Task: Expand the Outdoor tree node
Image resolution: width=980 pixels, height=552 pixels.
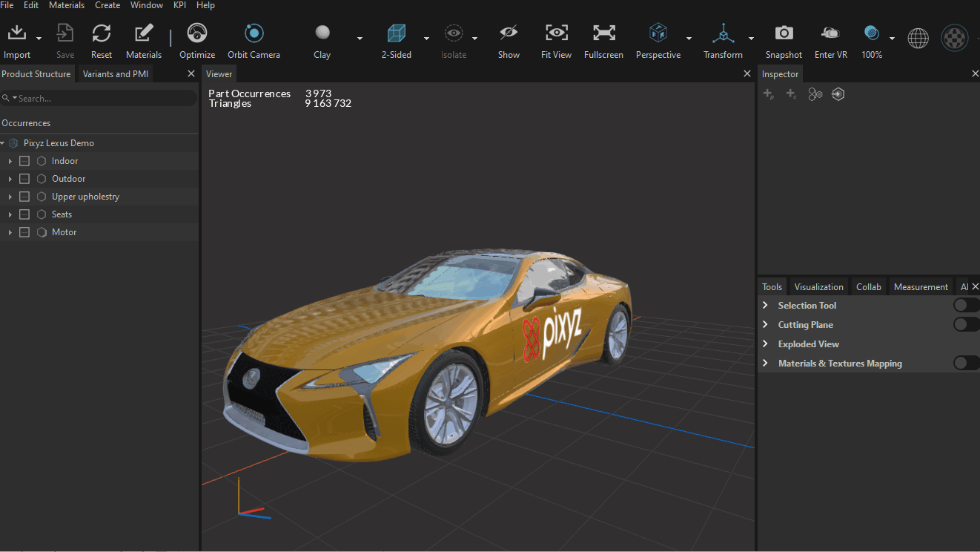Action: pos(10,179)
